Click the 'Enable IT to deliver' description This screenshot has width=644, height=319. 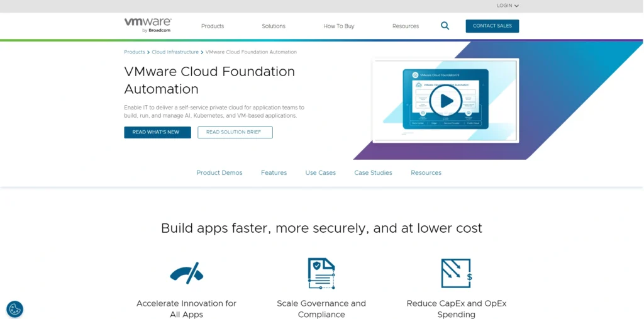click(214, 112)
